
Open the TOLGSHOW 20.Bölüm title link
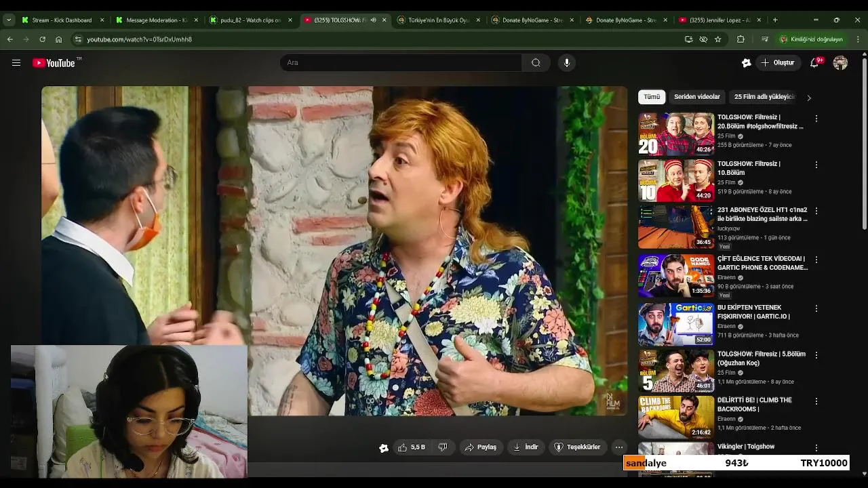[760, 122]
